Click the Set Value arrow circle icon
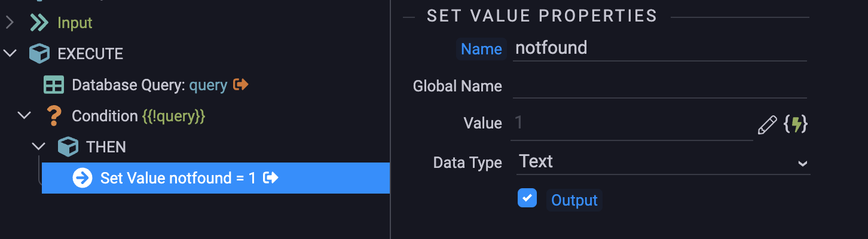868x239 pixels. tap(82, 178)
